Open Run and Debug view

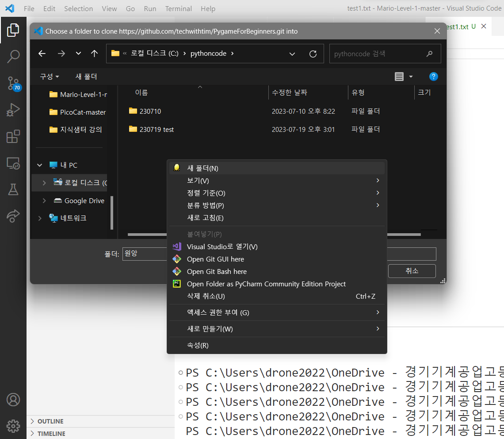click(x=13, y=110)
